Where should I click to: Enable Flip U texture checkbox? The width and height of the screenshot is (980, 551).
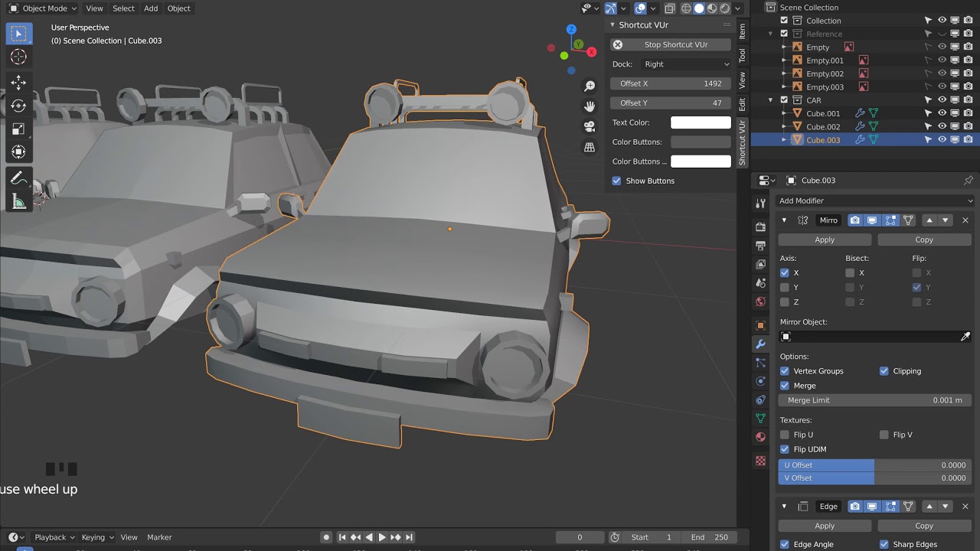pos(785,435)
